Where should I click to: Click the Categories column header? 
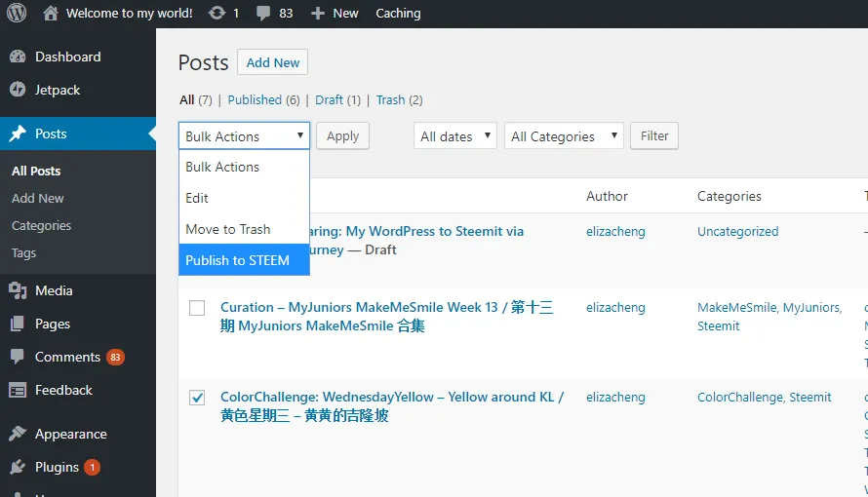[730, 196]
